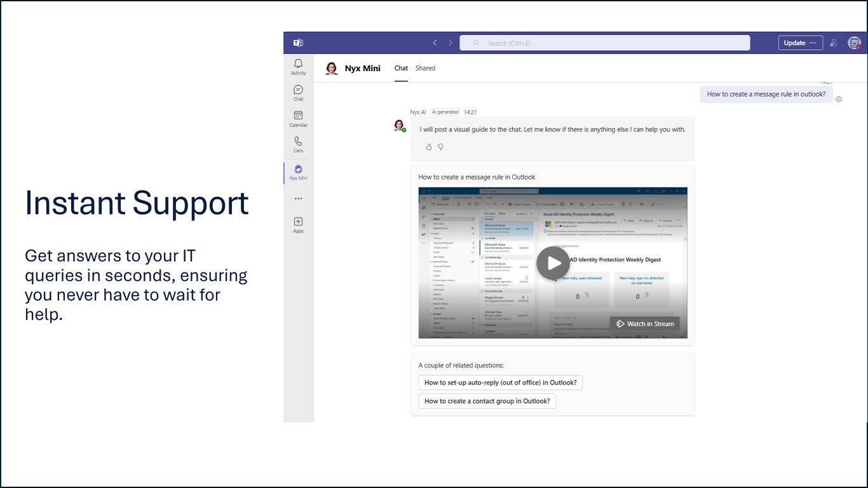Show more apps via ellipsis in sidebar
Viewport: 868px width, 488px height.
point(298,198)
